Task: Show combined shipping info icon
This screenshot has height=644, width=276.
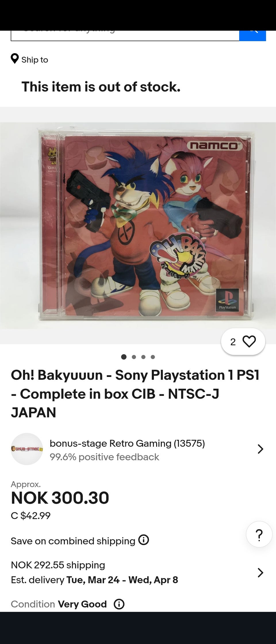Action: (x=143, y=540)
